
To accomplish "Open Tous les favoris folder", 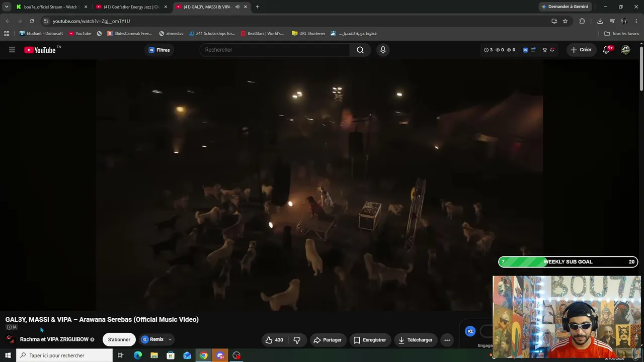I will coord(622,34).
